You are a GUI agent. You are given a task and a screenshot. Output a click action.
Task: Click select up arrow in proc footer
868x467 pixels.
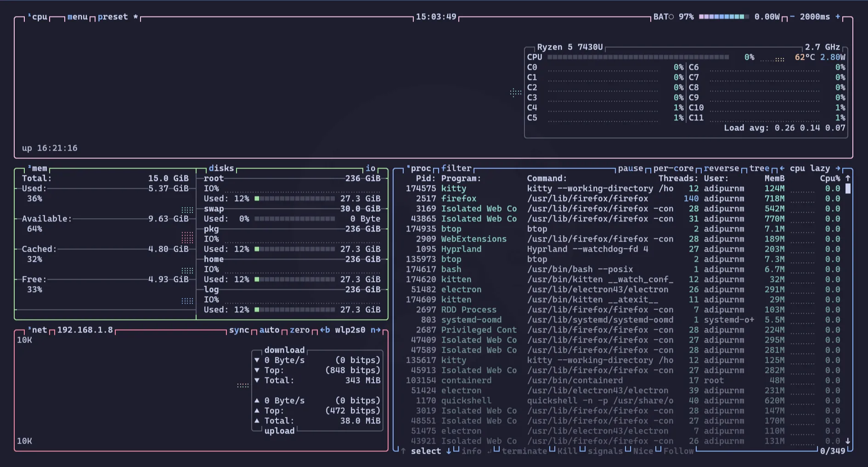(403, 451)
